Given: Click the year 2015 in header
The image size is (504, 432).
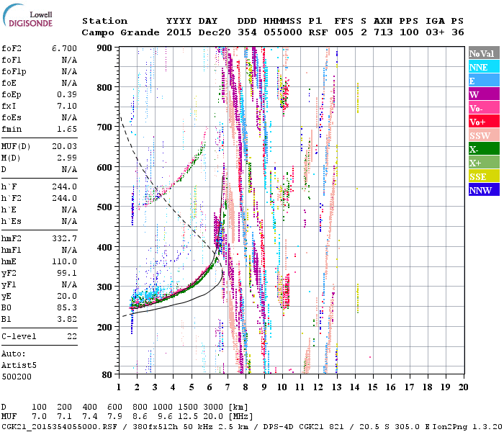Looking at the screenshot, I should pos(179,32).
